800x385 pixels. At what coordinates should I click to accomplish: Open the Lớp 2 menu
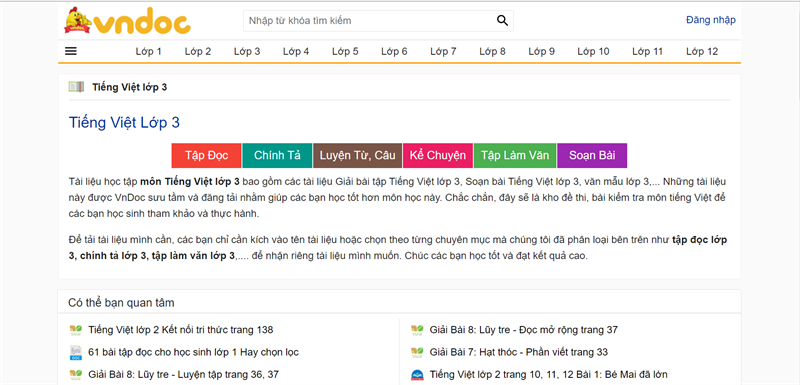[198, 51]
